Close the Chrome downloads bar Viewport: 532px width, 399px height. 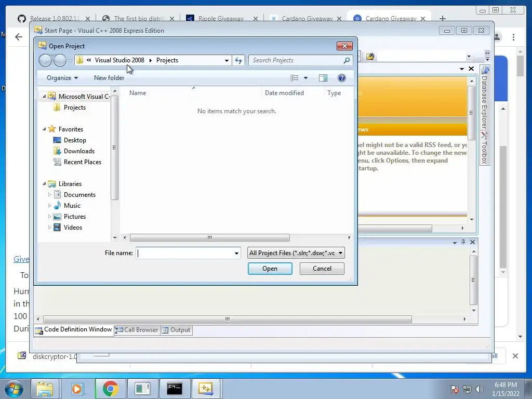click(515, 356)
